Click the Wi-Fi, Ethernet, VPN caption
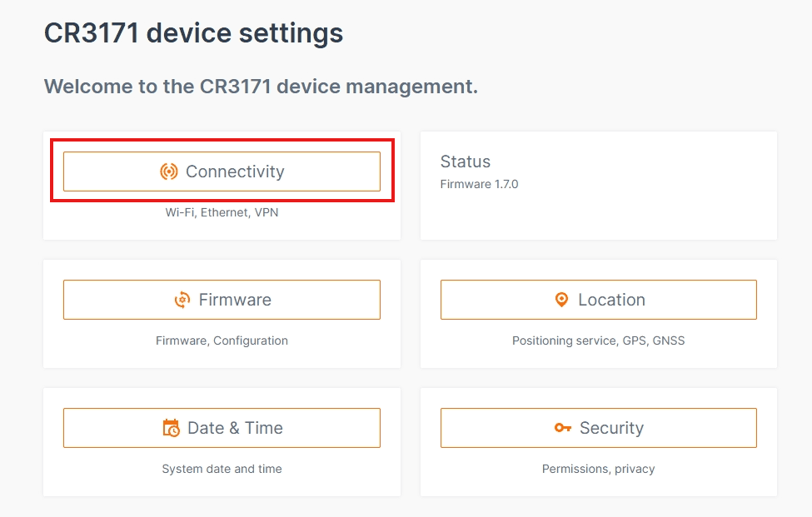812x517 pixels. [222, 212]
